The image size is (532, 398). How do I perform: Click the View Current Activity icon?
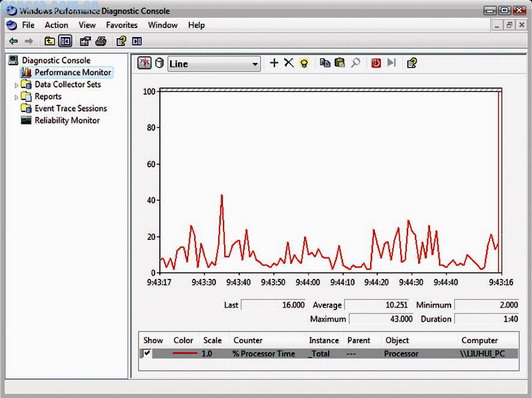point(144,63)
